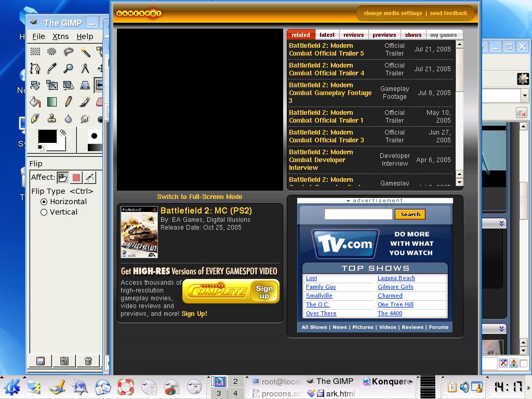The image size is (532, 399).
Task: Pick the Free Select lasso tool
Action: tap(68, 51)
